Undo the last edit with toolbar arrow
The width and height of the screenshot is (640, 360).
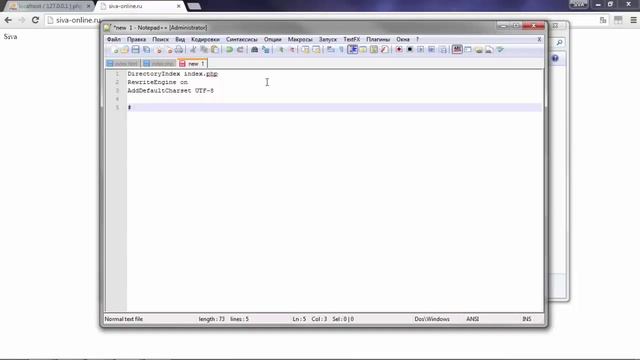click(x=229, y=50)
